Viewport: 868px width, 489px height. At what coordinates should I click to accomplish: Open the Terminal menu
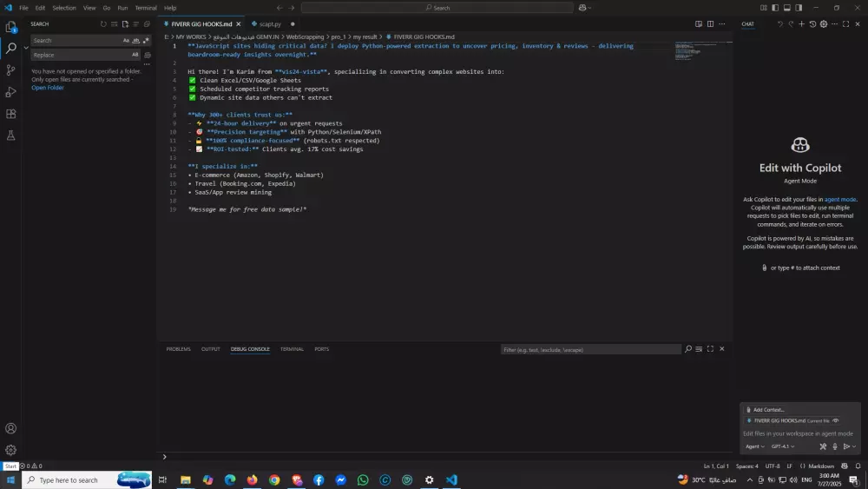(146, 8)
